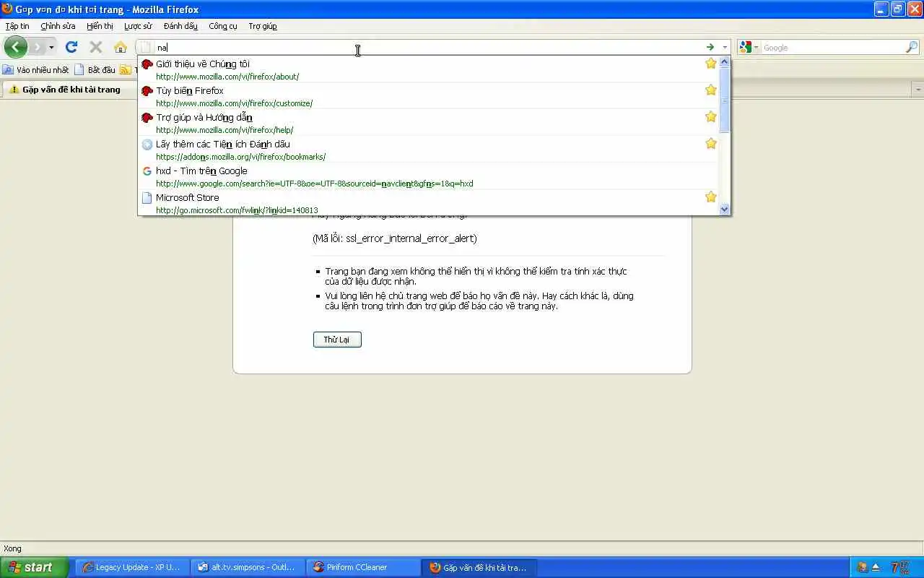
Task: Reload the current page
Action: pyautogui.click(x=71, y=47)
